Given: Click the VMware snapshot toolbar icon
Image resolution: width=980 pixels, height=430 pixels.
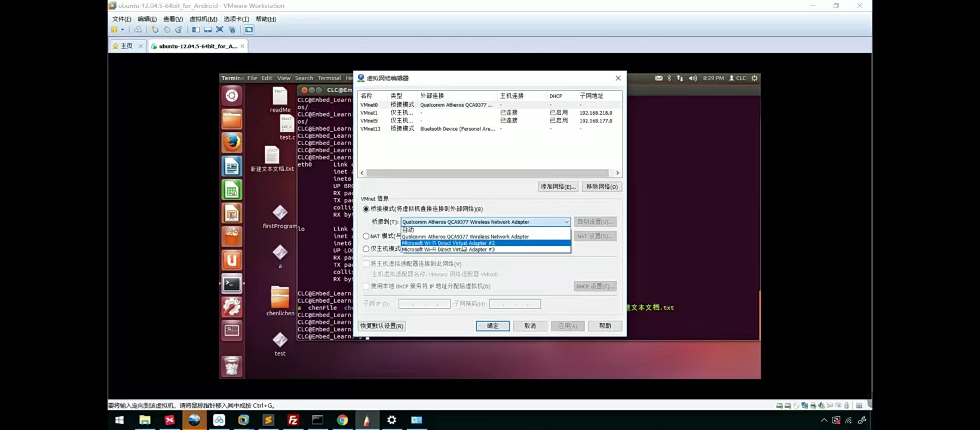Looking at the screenshot, I should pos(155,29).
